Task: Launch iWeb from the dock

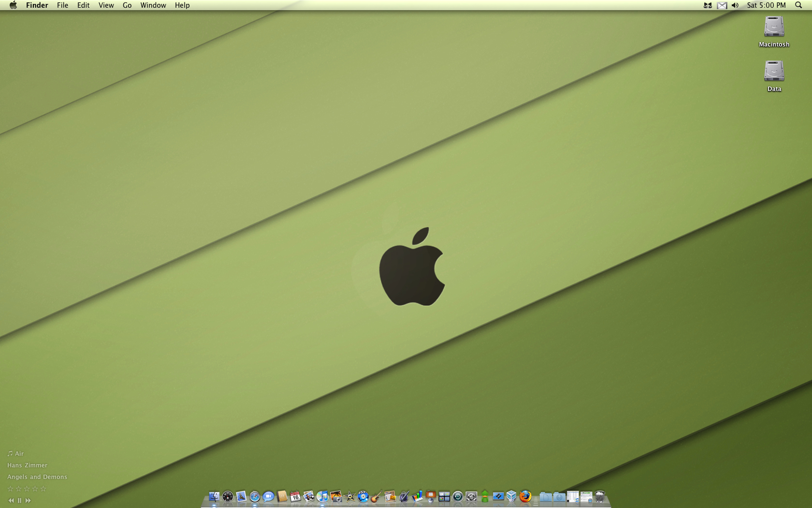Action: [x=390, y=496]
